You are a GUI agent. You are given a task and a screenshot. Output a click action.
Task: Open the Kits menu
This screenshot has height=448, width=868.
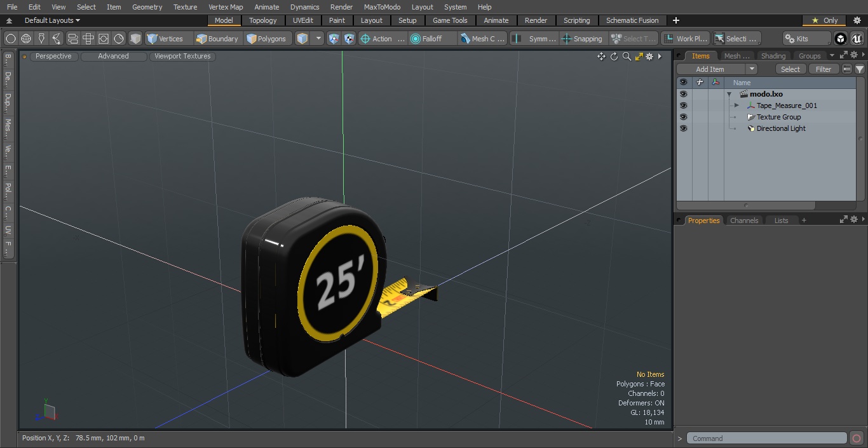coord(806,39)
